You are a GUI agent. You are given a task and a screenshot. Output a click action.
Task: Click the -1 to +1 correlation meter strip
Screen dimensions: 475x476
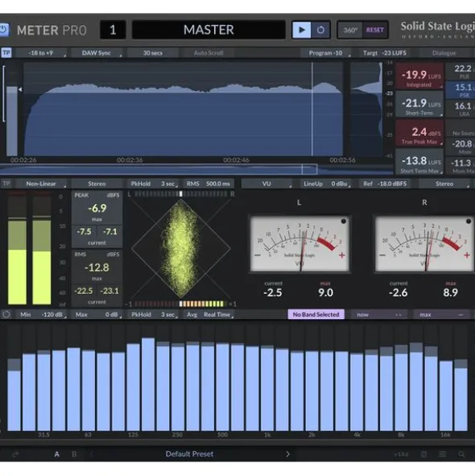click(180, 304)
